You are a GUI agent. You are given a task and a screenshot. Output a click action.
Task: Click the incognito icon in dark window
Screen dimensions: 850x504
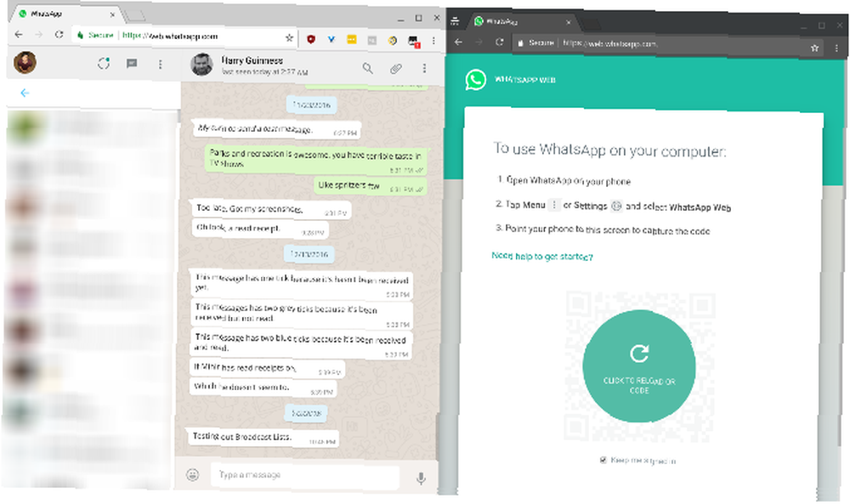pos(455,21)
